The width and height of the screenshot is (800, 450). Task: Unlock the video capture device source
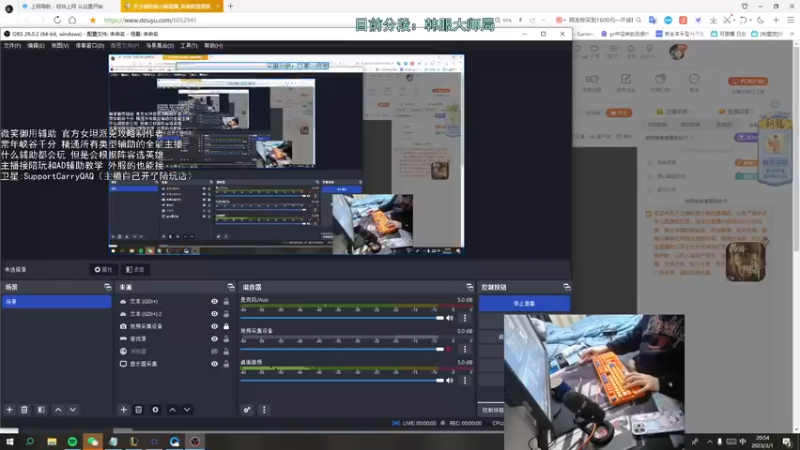pos(226,326)
